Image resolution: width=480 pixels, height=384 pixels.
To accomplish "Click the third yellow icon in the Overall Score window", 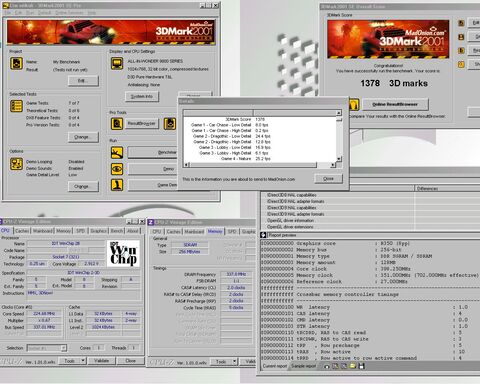I will [461, 50].
